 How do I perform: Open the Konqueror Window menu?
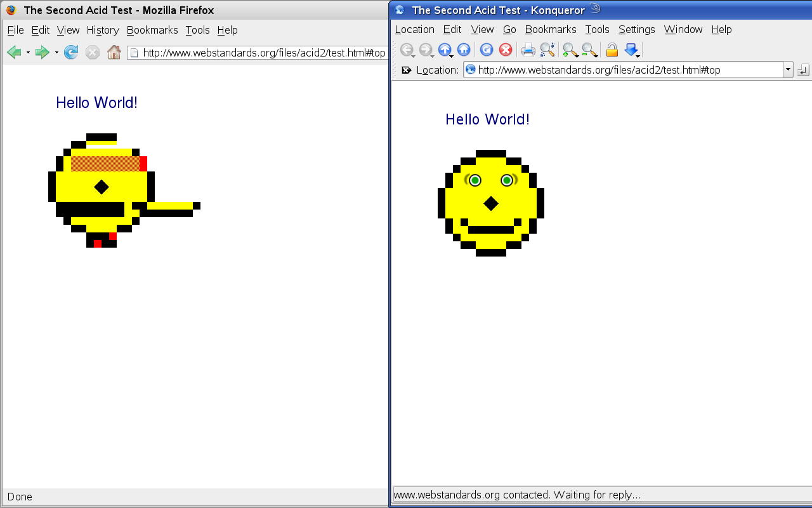click(x=683, y=29)
